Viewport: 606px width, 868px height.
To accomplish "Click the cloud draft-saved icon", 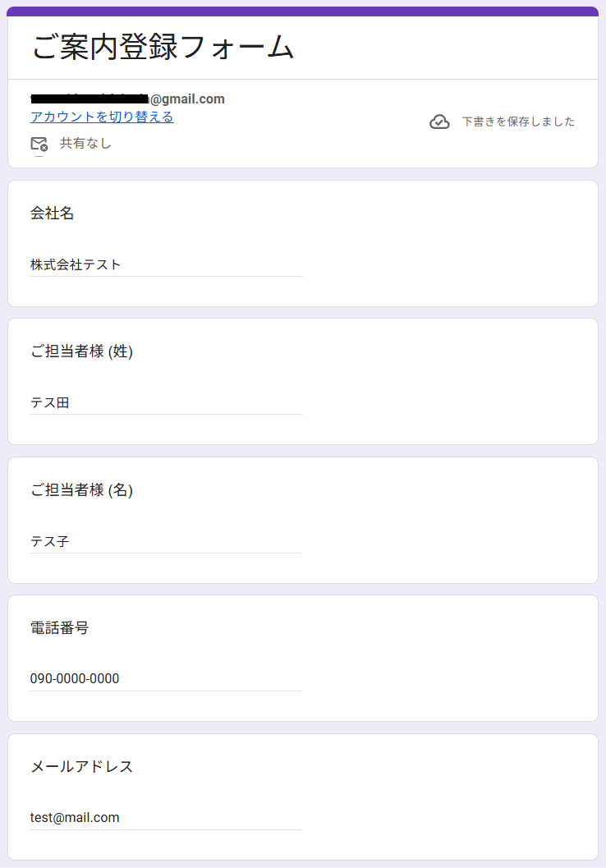I will pos(439,122).
